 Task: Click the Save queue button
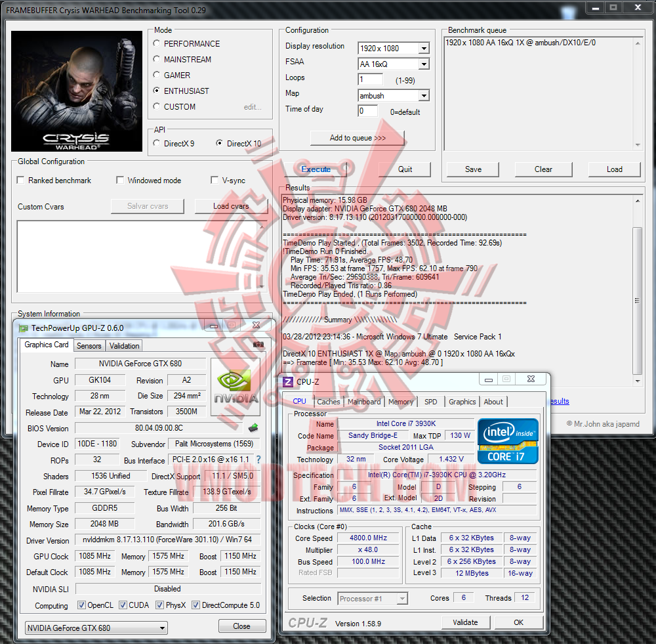473,169
